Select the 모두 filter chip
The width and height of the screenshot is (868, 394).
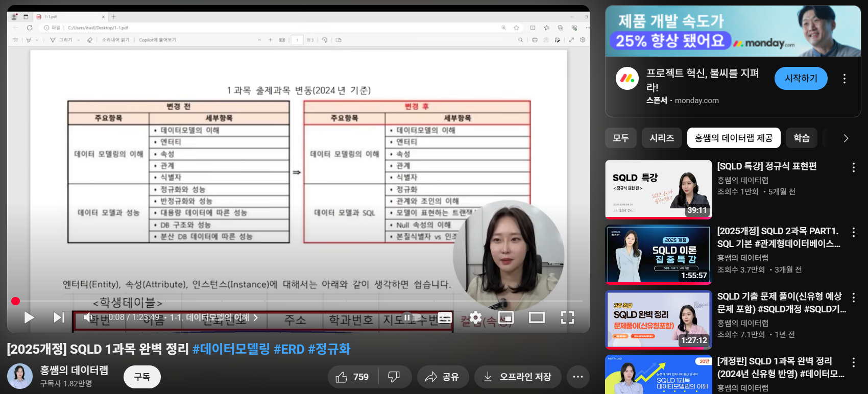point(621,138)
